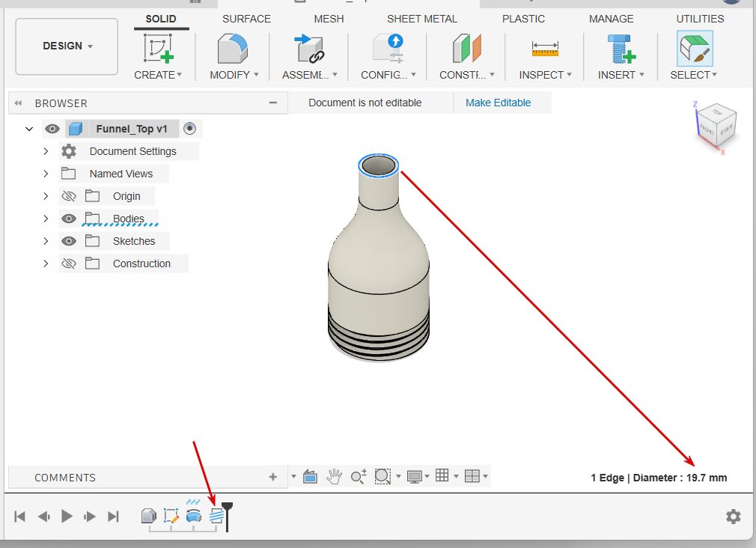Select the thread feature in timeline
The height and width of the screenshot is (548, 756).
(216, 516)
